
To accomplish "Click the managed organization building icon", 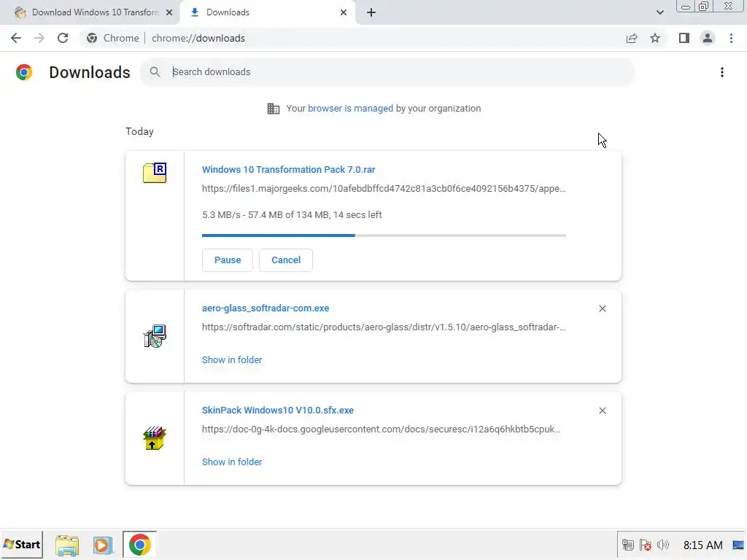I will [274, 109].
